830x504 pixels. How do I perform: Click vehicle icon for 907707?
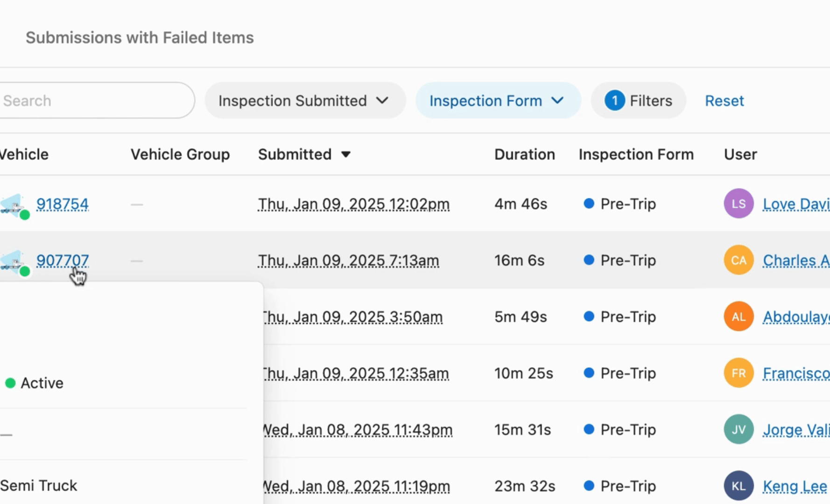[x=13, y=262]
